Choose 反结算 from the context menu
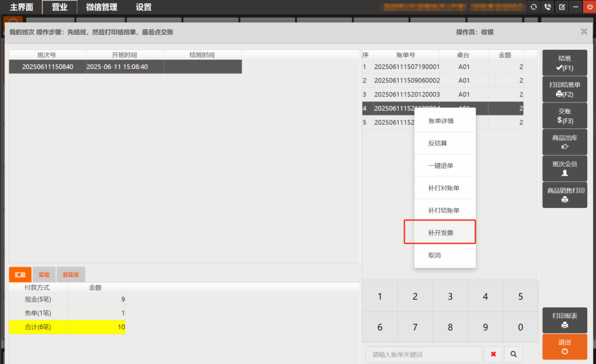The height and width of the screenshot is (364, 596). pos(438,143)
